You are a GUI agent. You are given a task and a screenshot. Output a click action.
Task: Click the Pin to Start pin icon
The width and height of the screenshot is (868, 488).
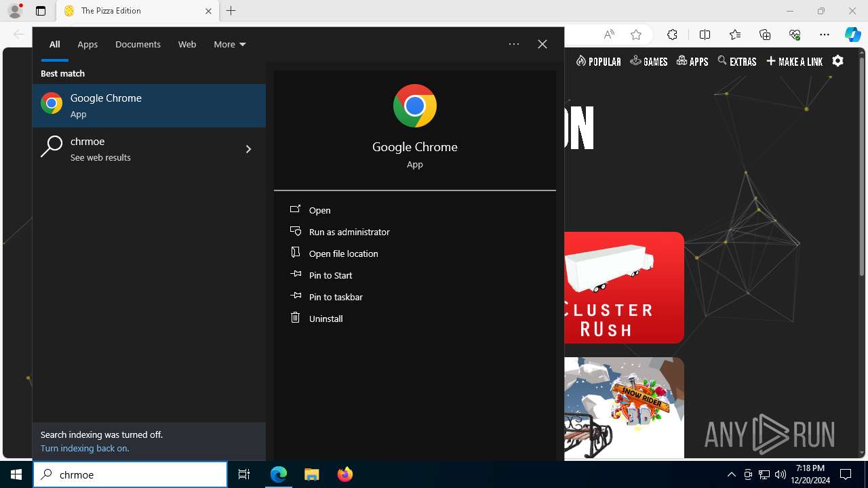[295, 274]
